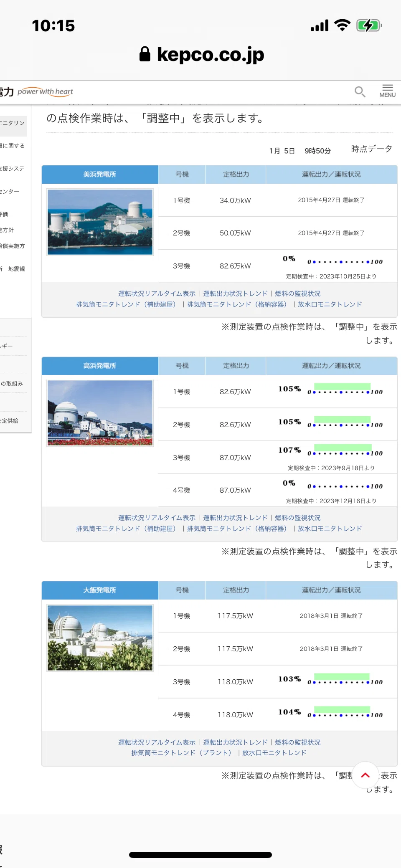Open Takahama 運転出力状況トレンド link
The image size is (401, 868).
(235, 518)
